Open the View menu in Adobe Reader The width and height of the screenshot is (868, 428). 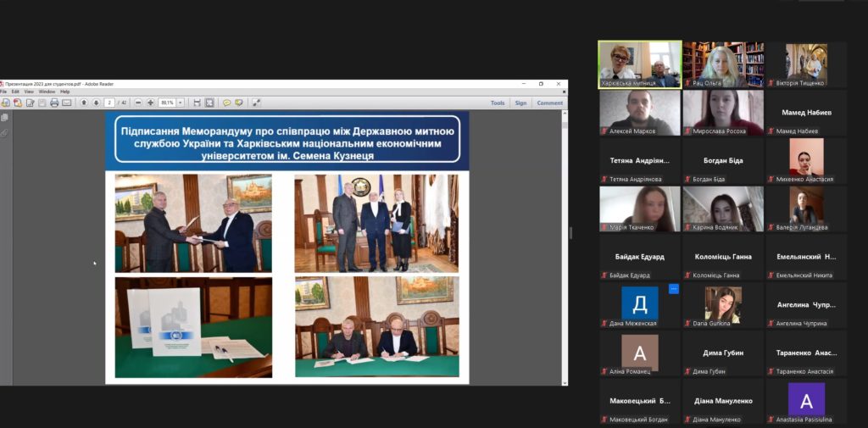pyautogui.click(x=29, y=92)
